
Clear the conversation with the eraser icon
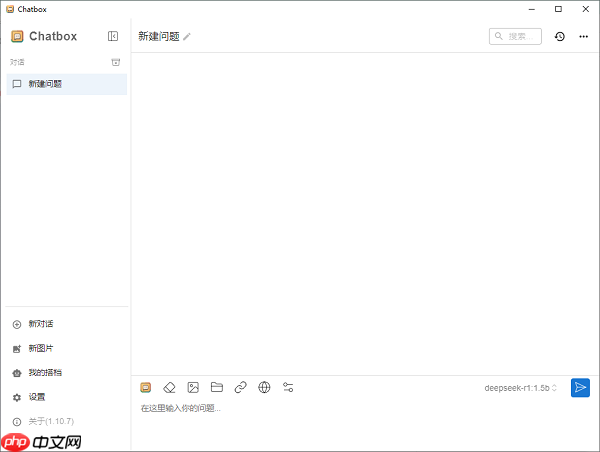(x=169, y=388)
